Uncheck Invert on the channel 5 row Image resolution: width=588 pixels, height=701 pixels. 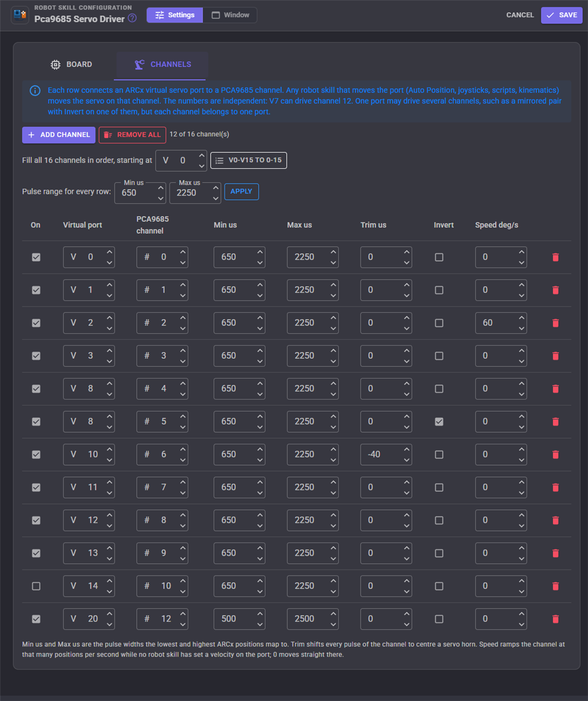click(x=439, y=421)
